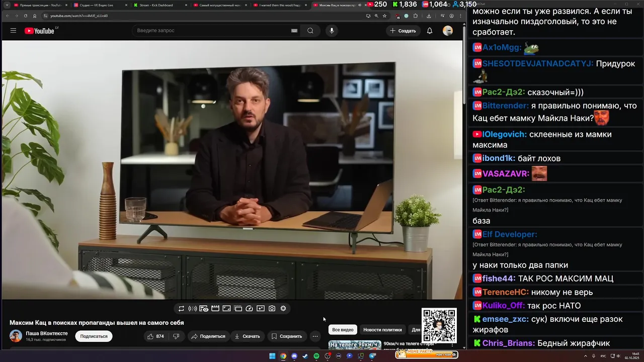The height and width of the screenshot is (362, 644).
Task: Click the loop icon in the enhancer toolbar
Action: coord(181,309)
